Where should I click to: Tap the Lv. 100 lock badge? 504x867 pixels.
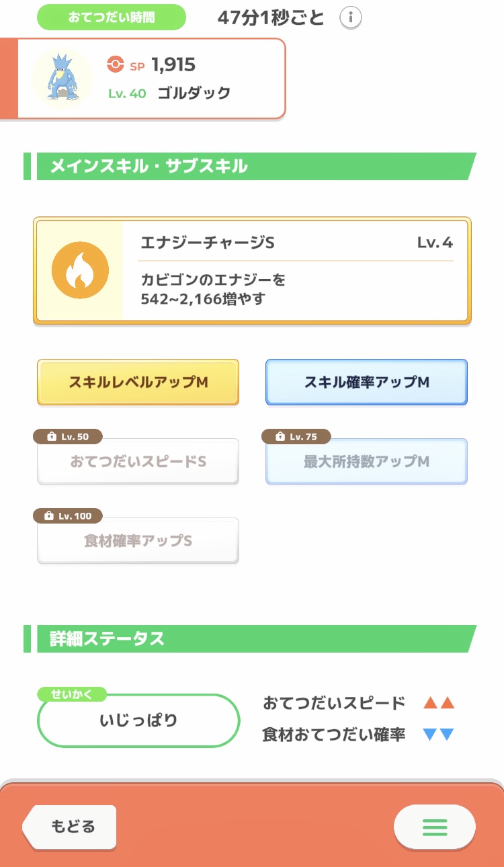(x=68, y=516)
